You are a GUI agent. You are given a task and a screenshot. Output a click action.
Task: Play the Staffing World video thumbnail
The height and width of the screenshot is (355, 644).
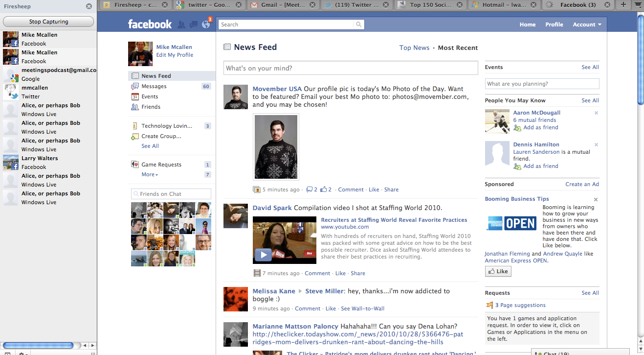pyautogui.click(x=284, y=240)
